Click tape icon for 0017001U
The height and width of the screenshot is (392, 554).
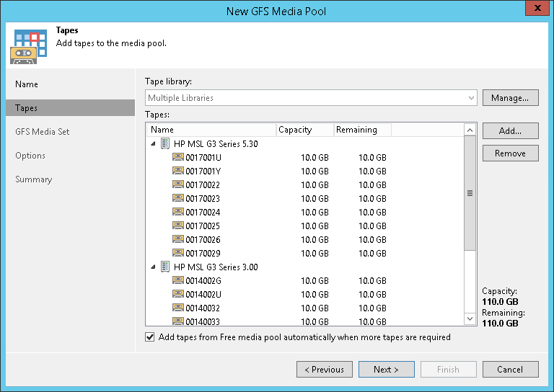(178, 158)
